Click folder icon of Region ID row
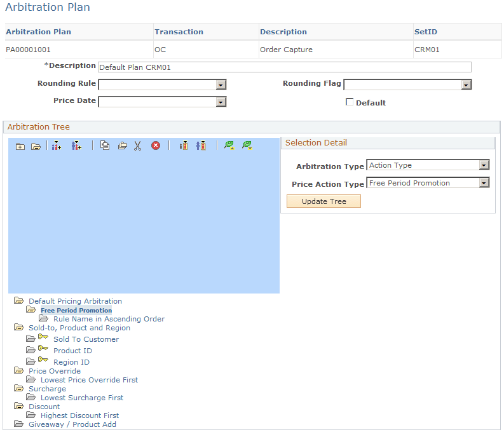The width and height of the screenshot is (504, 432). click(x=31, y=361)
